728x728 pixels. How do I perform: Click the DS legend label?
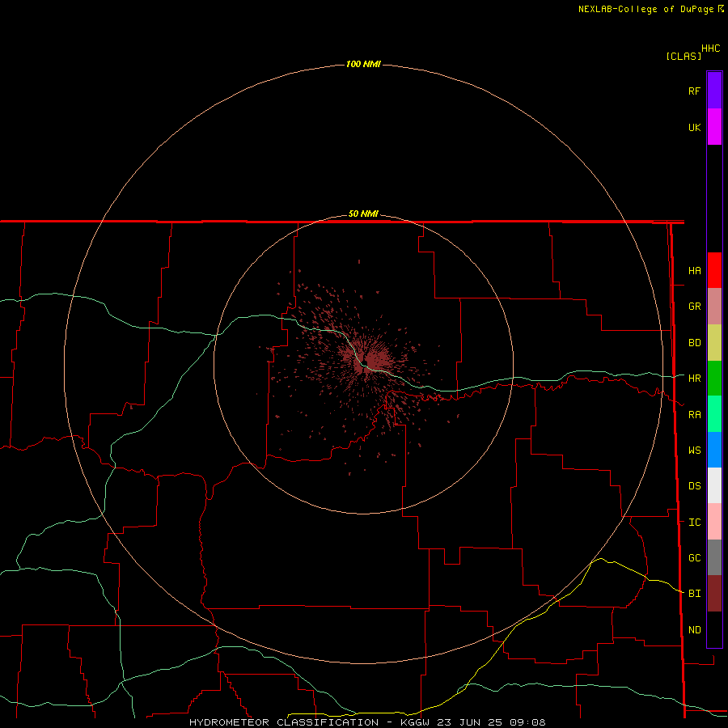click(694, 486)
